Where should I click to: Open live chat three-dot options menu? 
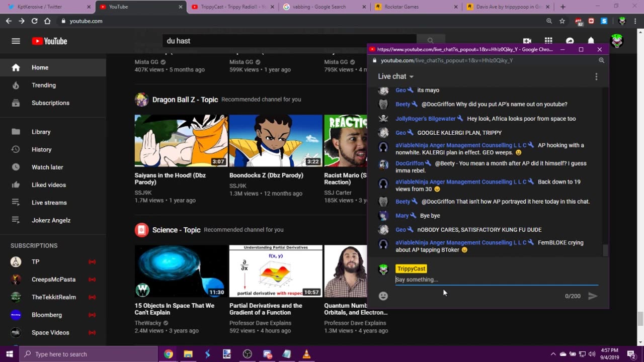pos(596,76)
